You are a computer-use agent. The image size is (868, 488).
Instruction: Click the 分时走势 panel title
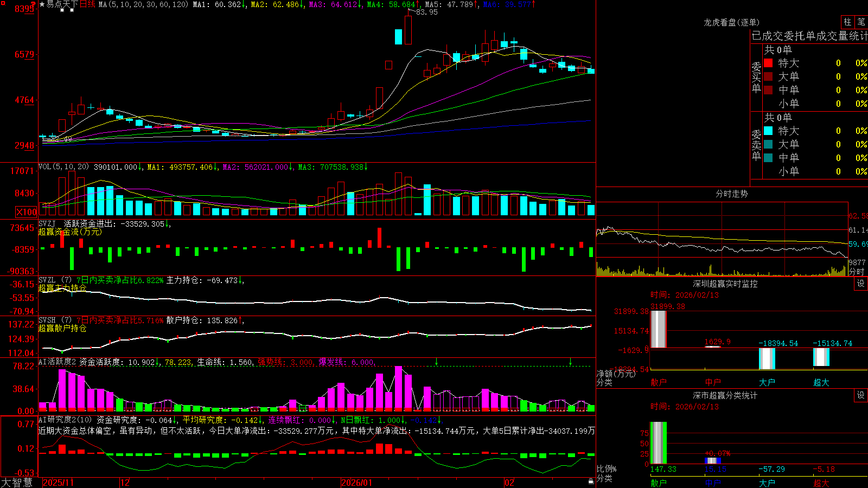pos(732,194)
